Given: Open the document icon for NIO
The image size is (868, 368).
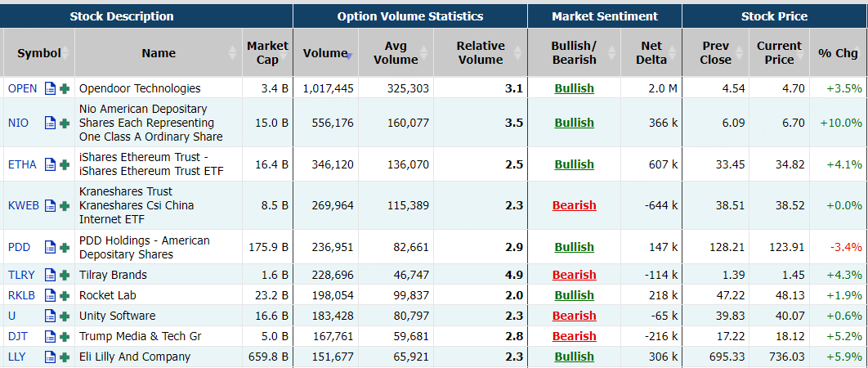Looking at the screenshot, I should coord(51,123).
